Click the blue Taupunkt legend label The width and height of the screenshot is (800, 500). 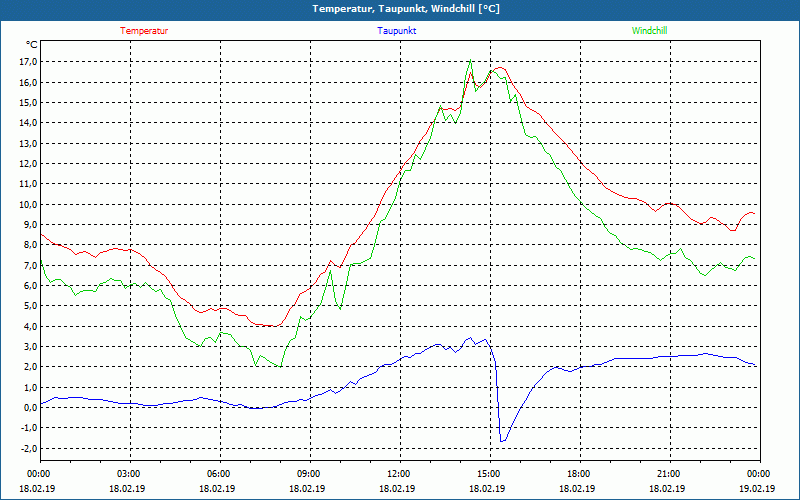[x=396, y=31]
